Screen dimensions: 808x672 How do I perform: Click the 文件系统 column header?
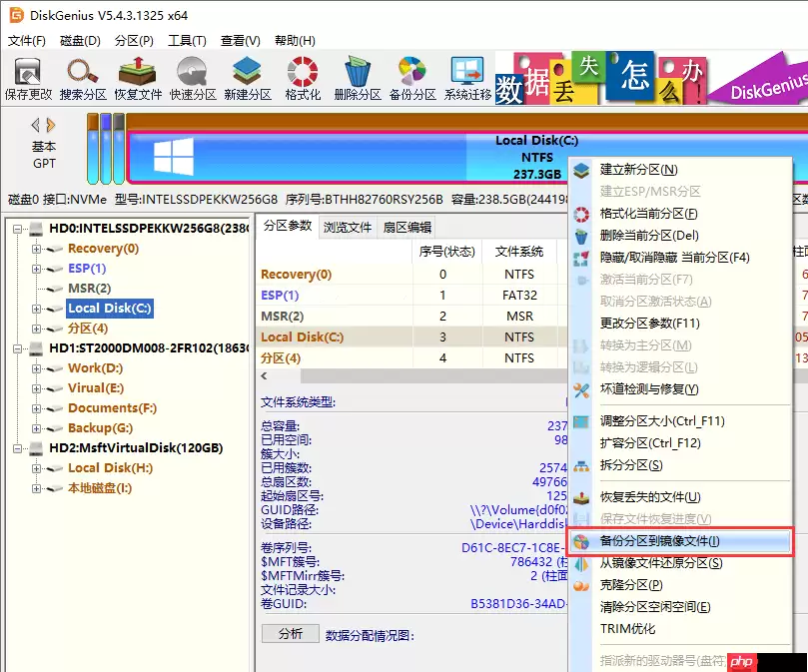519,252
